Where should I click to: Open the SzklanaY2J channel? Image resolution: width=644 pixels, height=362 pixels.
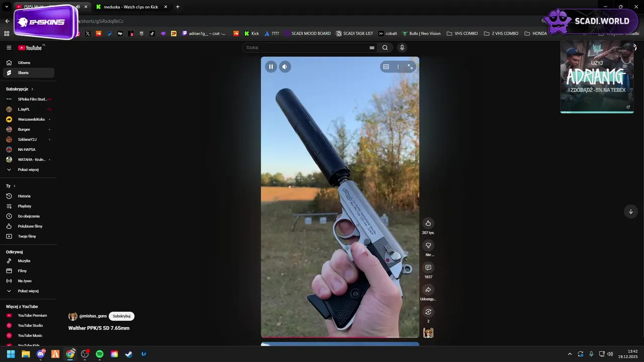point(29,139)
